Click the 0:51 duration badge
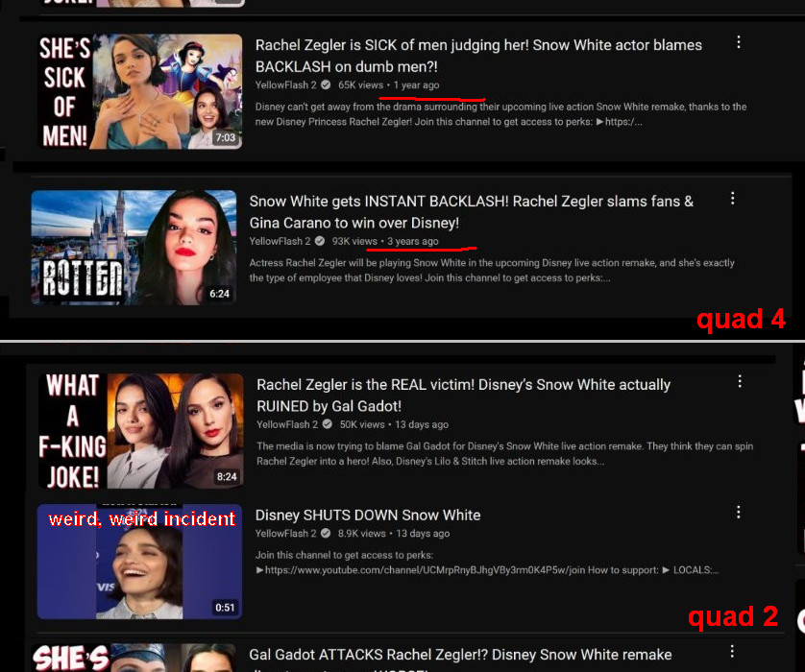The height and width of the screenshot is (672, 805). coord(225,608)
